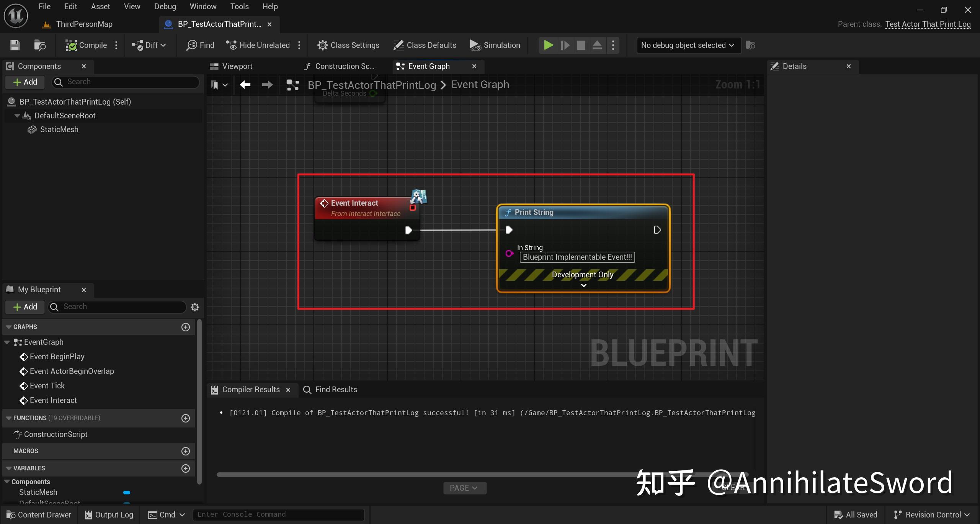
Task: Open My Blueprint settings gear
Action: click(195, 307)
